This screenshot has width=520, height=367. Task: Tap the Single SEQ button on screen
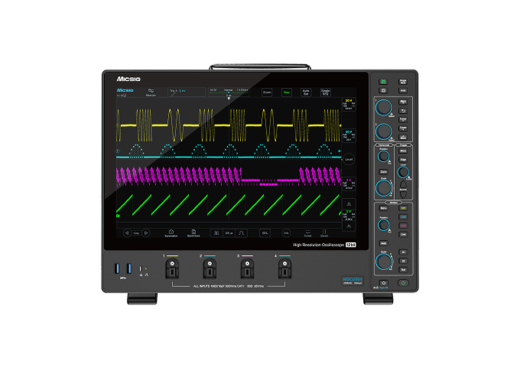pyautogui.click(x=325, y=92)
